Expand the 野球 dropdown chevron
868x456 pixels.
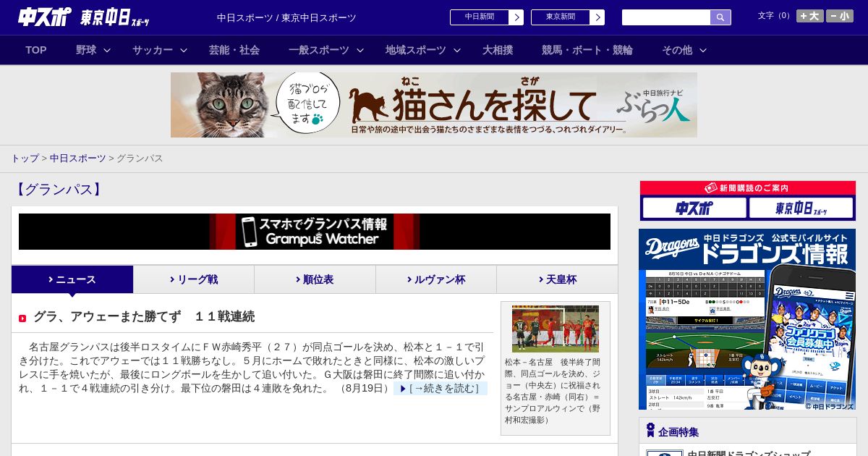pyautogui.click(x=107, y=50)
